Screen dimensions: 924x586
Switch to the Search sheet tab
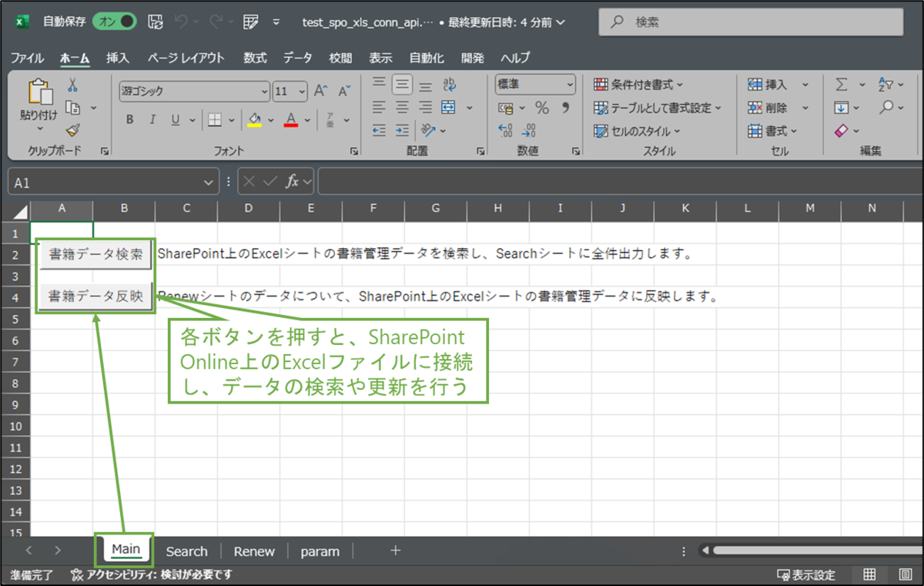coord(187,551)
